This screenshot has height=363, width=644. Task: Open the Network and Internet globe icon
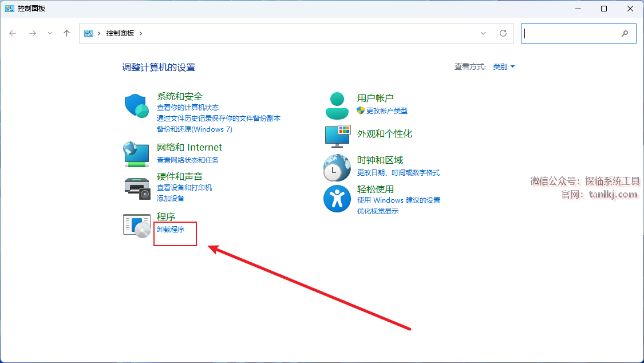136,153
